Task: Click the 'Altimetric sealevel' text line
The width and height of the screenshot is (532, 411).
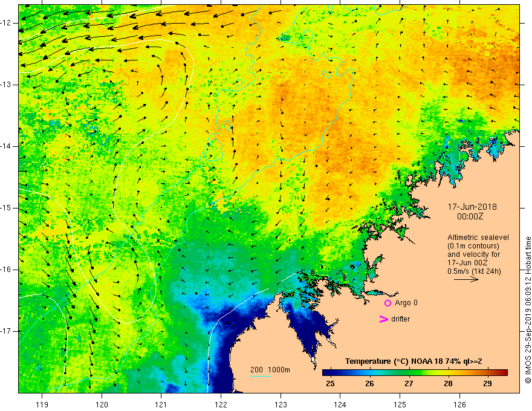Action: [x=478, y=238]
